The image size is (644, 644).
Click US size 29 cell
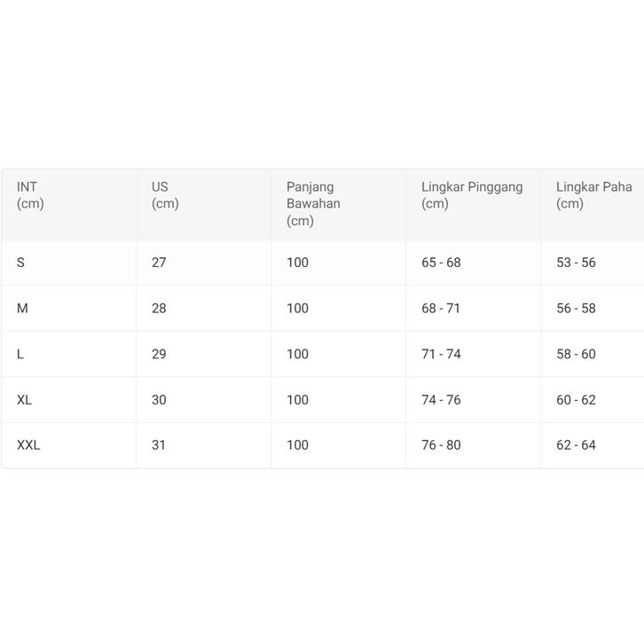pos(159,354)
